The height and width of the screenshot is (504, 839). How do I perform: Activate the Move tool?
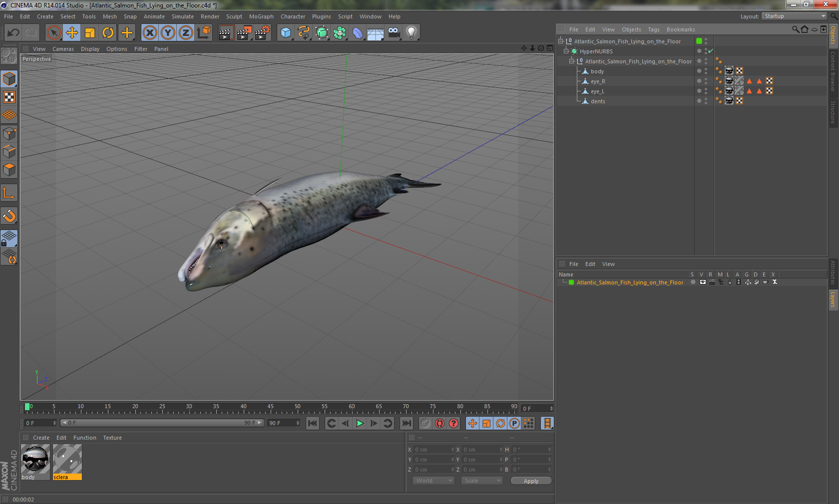pyautogui.click(x=72, y=33)
